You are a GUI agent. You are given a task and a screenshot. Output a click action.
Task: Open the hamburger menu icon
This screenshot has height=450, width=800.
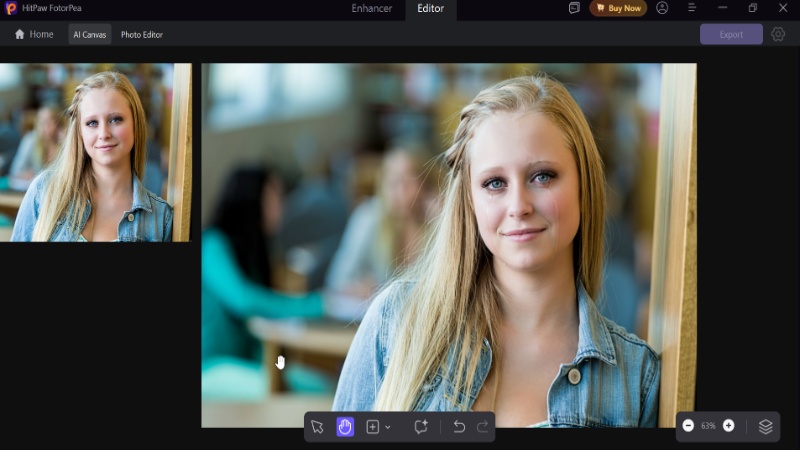point(692,8)
